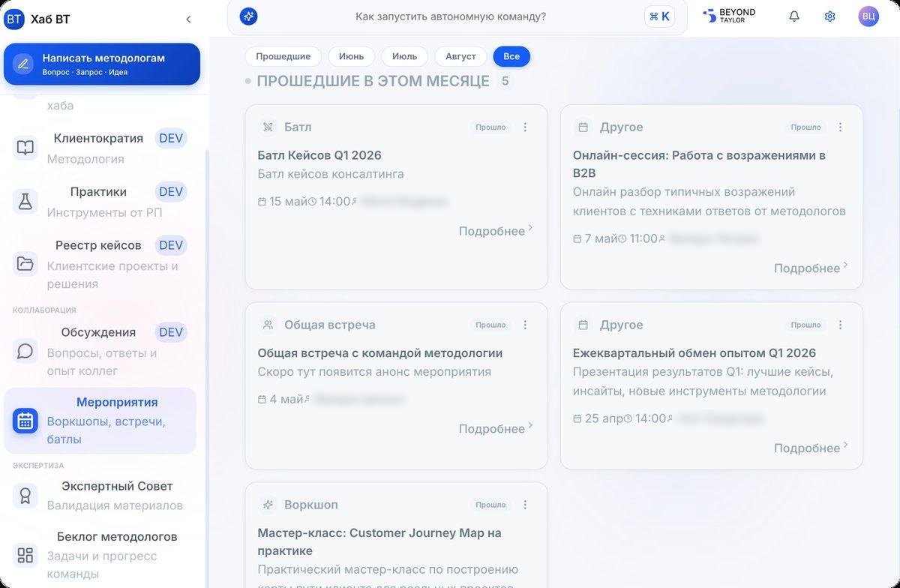Click the 7 май date calendar icon
The image size is (900, 588).
[x=577, y=238]
